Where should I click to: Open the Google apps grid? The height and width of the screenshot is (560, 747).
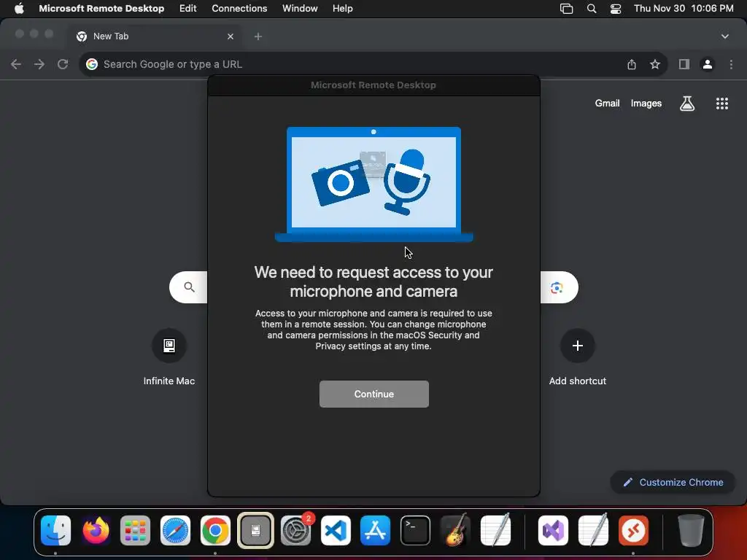pos(722,104)
